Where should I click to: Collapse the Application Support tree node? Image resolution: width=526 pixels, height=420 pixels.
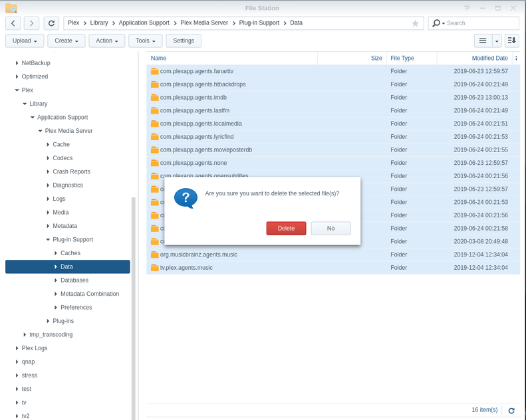[x=32, y=118]
